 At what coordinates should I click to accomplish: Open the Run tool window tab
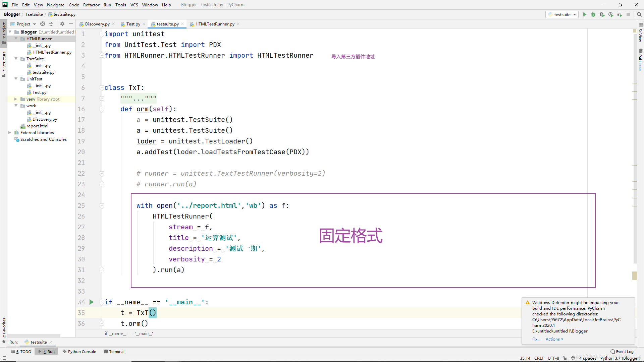[47, 352]
